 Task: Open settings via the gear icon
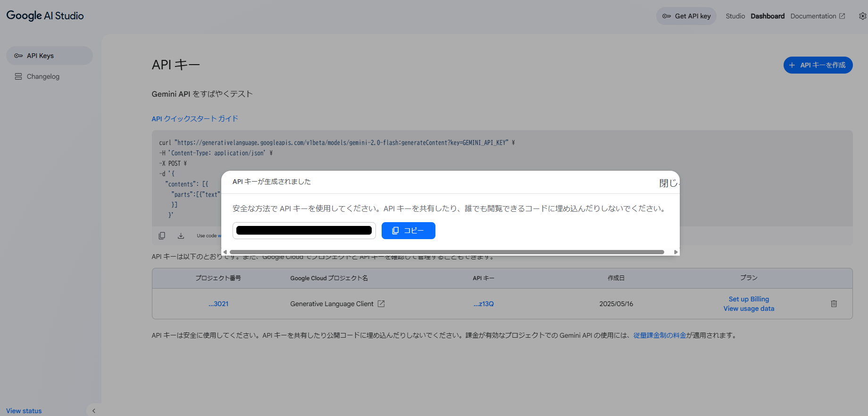862,16
